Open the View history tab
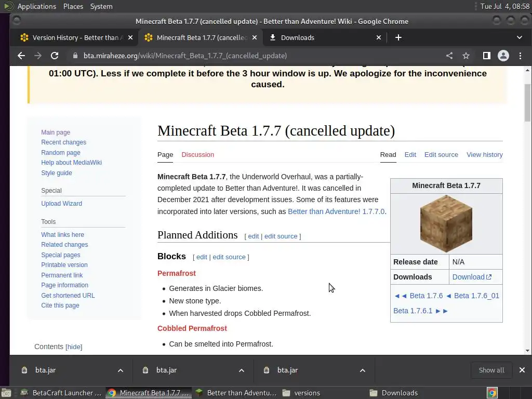 (x=485, y=155)
